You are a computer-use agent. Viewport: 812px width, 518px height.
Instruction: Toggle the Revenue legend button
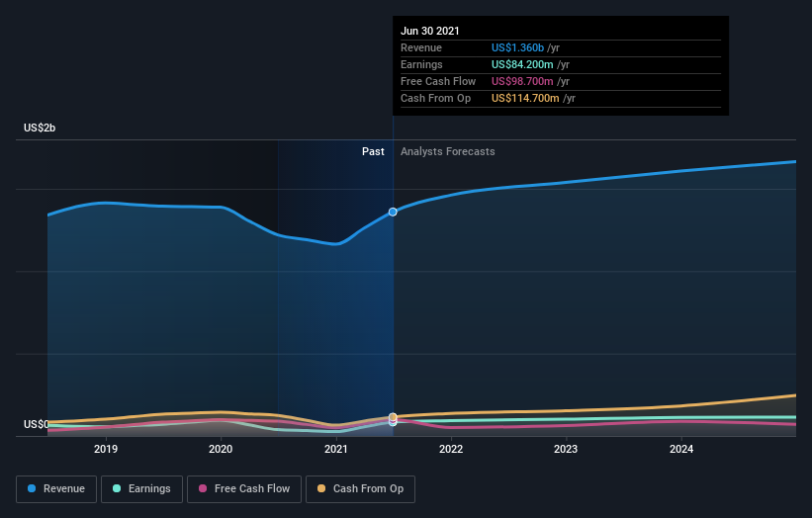pyautogui.click(x=56, y=489)
